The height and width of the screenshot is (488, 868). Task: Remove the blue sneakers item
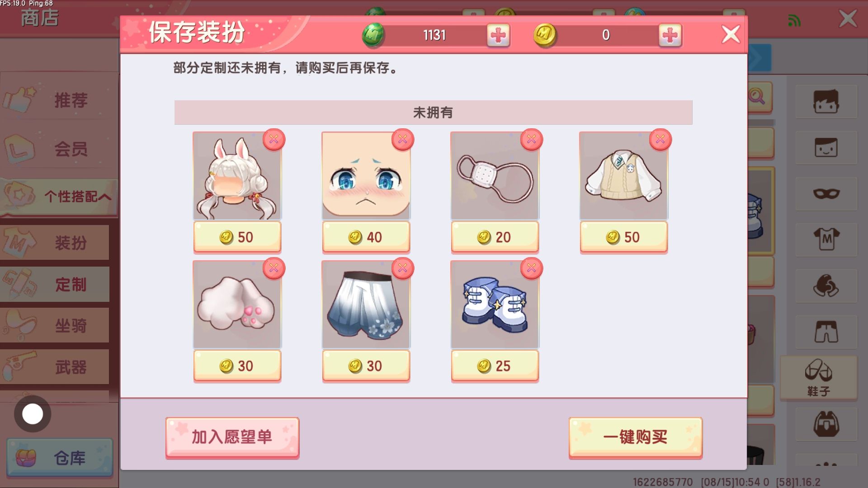pyautogui.click(x=532, y=268)
